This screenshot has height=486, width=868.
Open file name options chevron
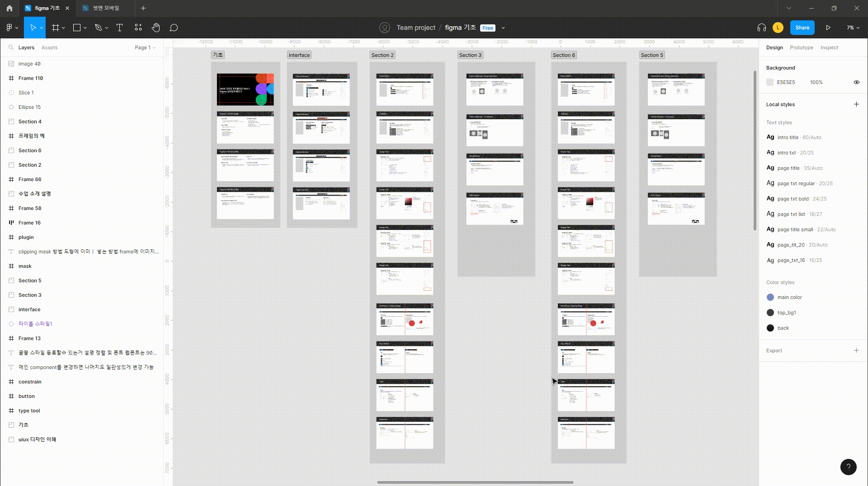503,28
